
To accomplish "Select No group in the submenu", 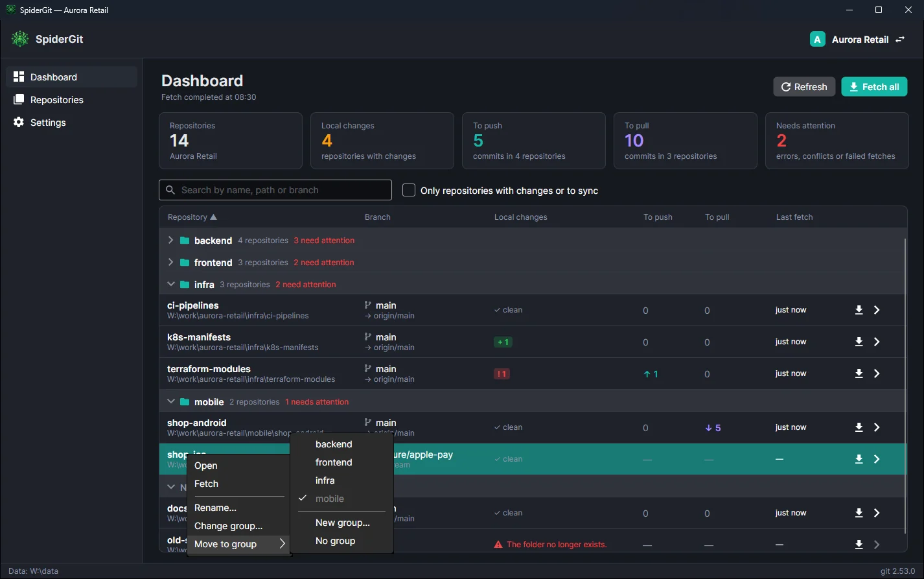I will coord(341,541).
